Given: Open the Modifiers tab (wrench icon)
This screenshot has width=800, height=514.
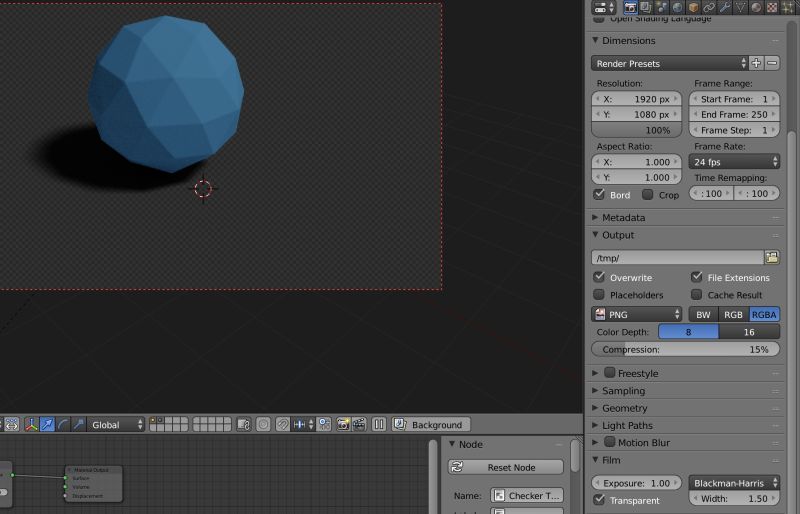Looking at the screenshot, I should 725,7.
